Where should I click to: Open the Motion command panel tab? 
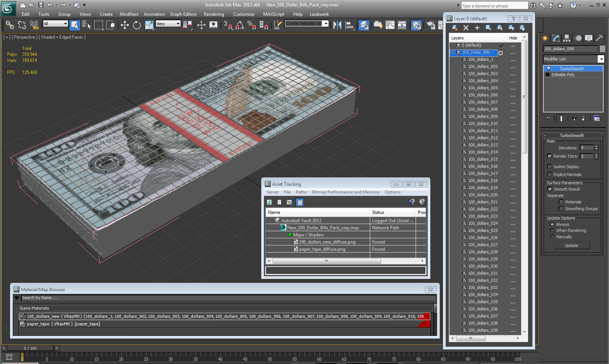tap(578, 38)
